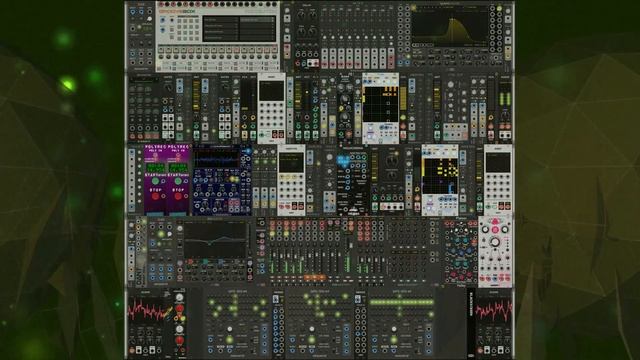Click the lit green button left of EQ

(161, 234)
